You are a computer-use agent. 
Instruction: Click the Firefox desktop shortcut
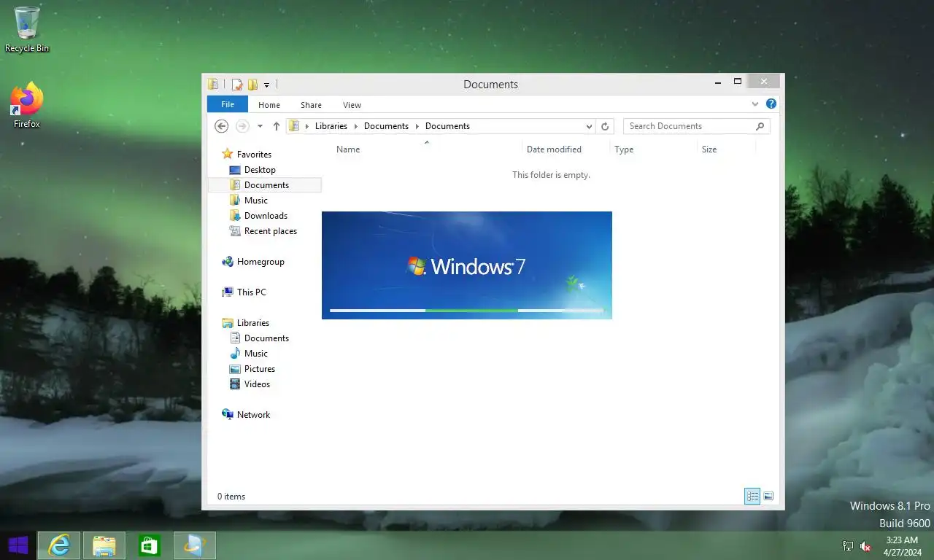tap(27, 105)
